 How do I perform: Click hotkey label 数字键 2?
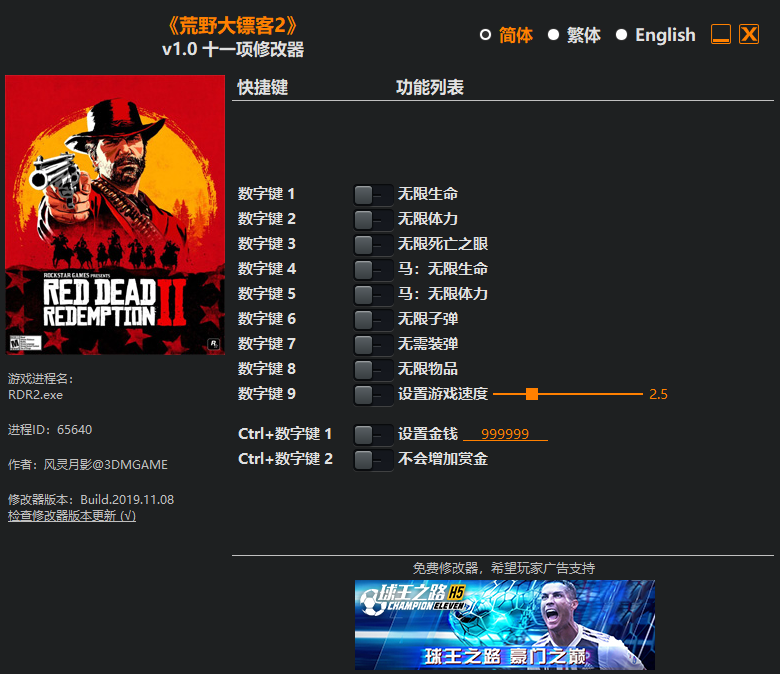(x=267, y=219)
